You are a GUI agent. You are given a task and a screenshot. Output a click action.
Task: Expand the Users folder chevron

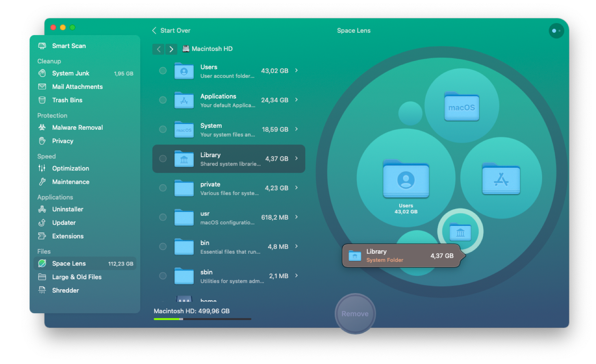tap(296, 71)
